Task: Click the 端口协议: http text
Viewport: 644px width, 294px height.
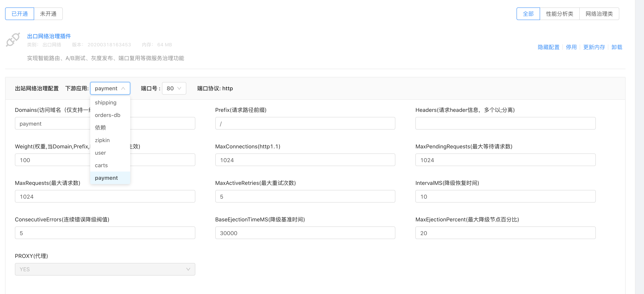Action: (x=215, y=88)
